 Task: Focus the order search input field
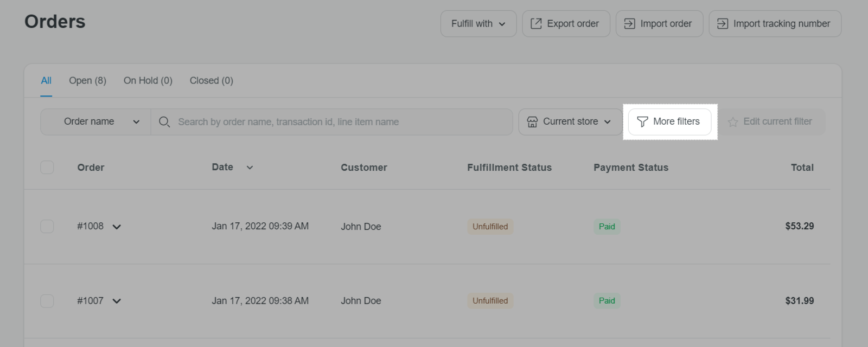click(x=342, y=122)
